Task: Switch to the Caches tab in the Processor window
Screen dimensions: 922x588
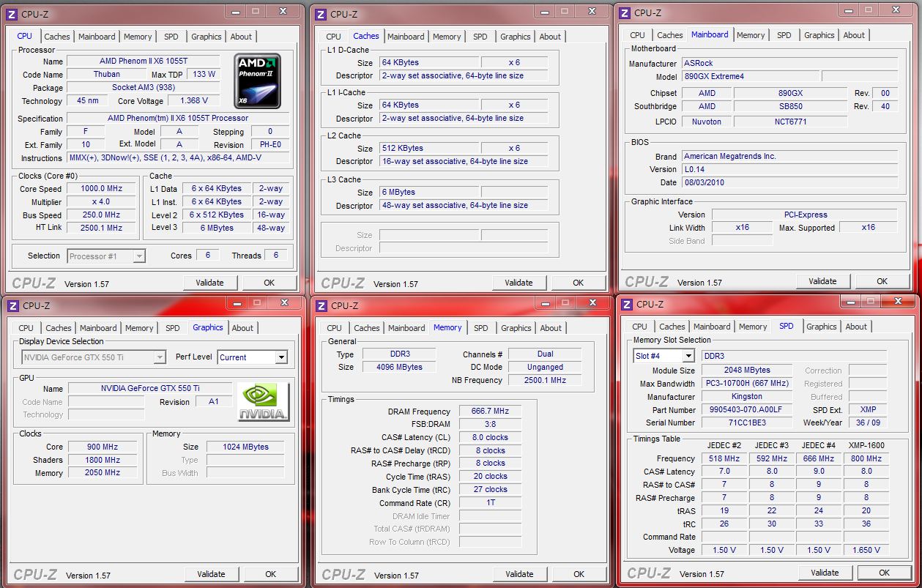Action: (x=57, y=37)
